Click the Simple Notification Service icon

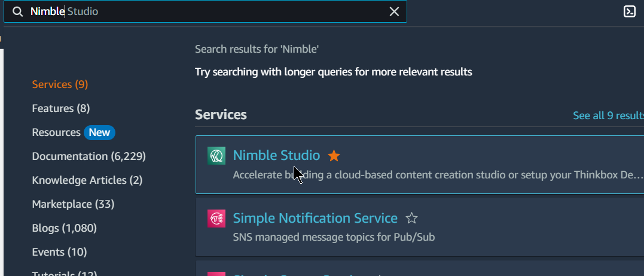(216, 218)
